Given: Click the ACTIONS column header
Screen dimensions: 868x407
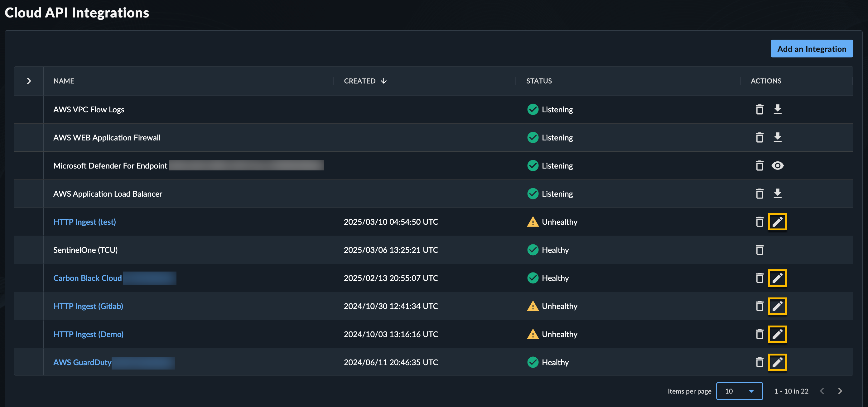Looking at the screenshot, I should point(766,81).
